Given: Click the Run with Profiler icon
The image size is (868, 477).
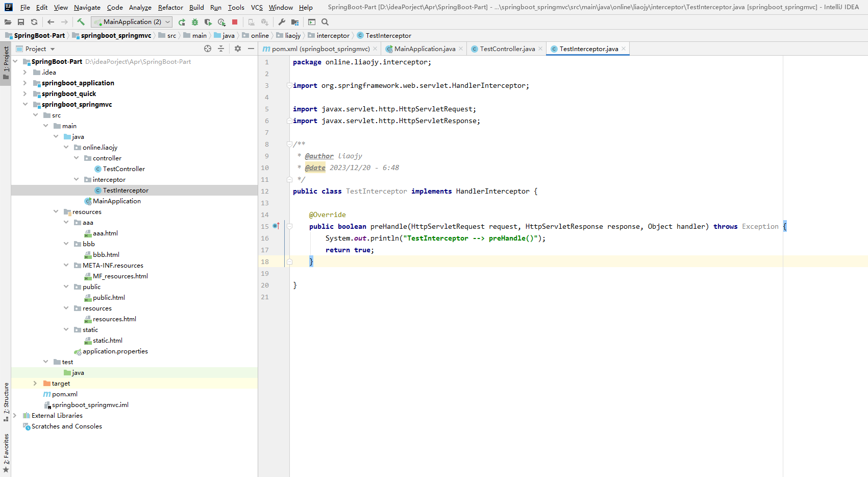Looking at the screenshot, I should [x=221, y=22].
